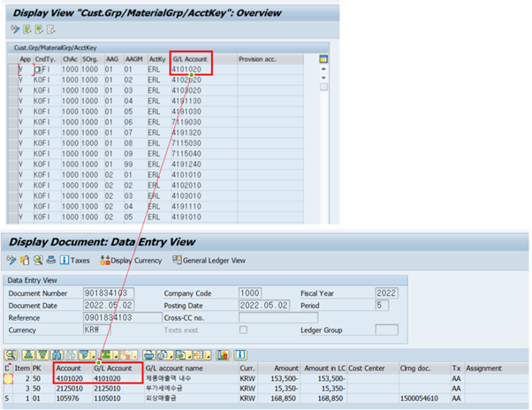Click Sort Descending icon in line item toolbar
This screenshot has width=532, height=410.
42,355
